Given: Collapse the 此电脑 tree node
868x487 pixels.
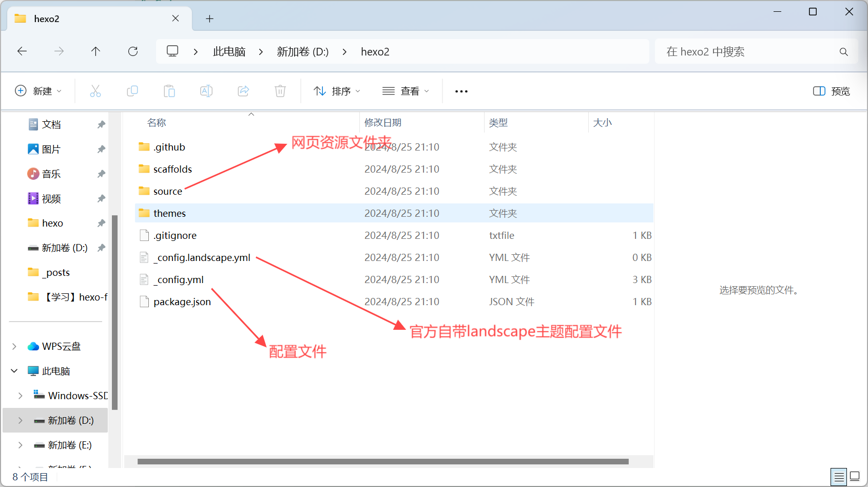Looking at the screenshot, I should (x=14, y=371).
